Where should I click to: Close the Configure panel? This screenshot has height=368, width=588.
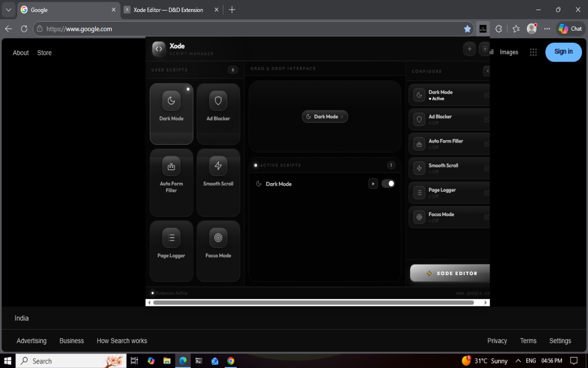coord(487,71)
